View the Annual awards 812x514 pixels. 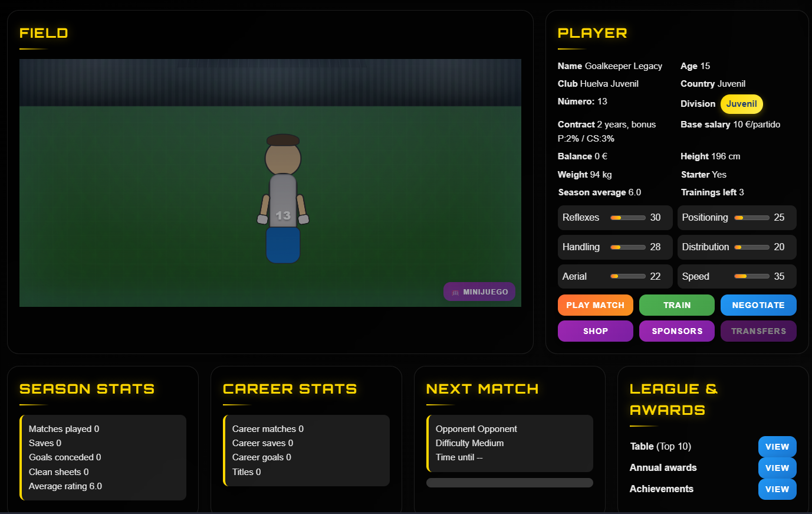coord(777,468)
